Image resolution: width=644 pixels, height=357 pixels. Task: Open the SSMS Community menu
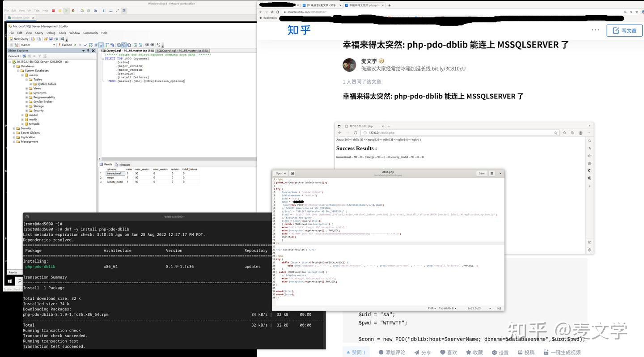[x=91, y=33]
